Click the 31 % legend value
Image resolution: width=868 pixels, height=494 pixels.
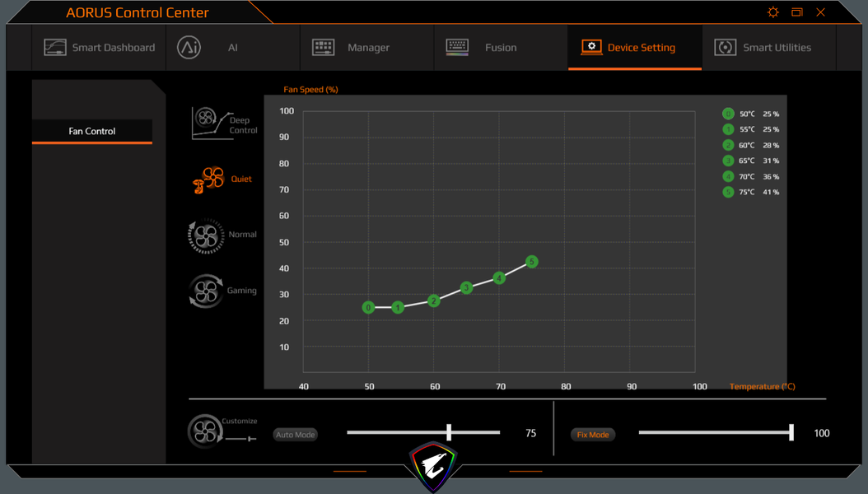(x=771, y=161)
